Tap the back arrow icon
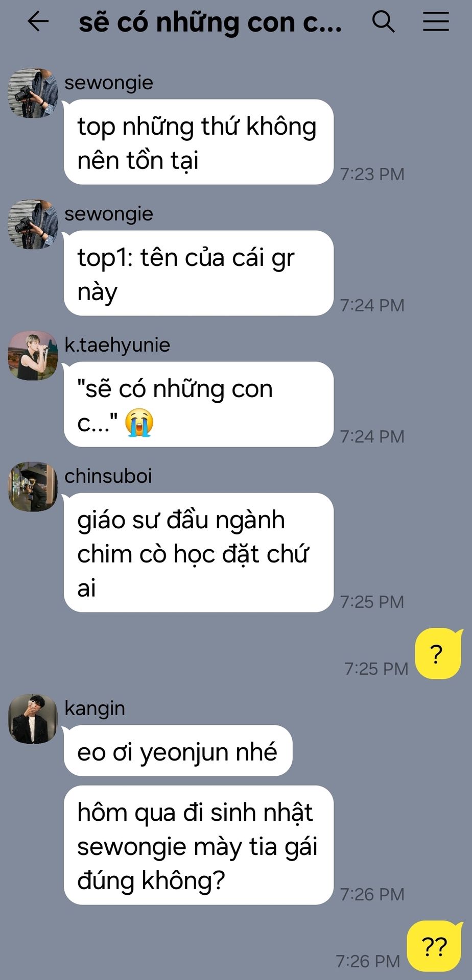Screen dimensions: 472x980 coord(38,21)
